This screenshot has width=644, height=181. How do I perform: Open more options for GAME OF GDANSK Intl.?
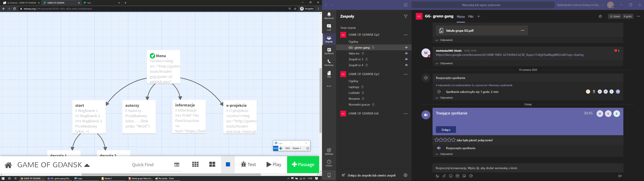tap(406, 114)
